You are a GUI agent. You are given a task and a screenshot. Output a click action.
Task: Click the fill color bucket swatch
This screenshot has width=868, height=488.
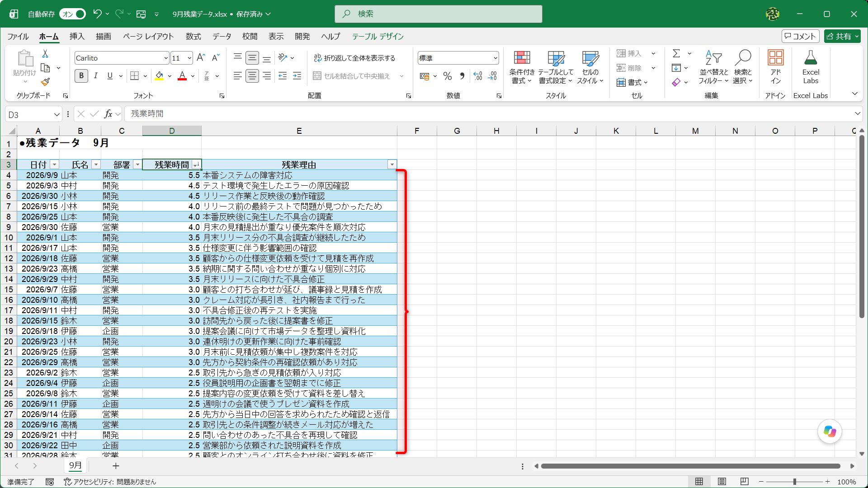(159, 76)
